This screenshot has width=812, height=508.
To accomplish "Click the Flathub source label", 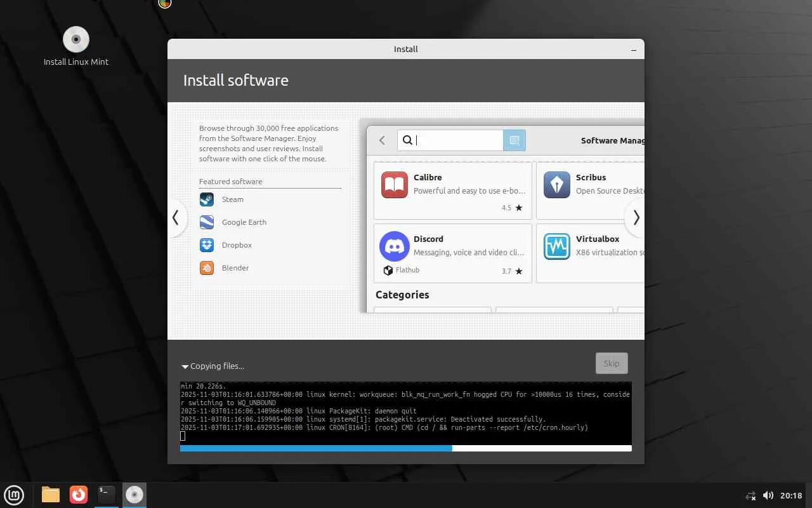I will coord(407,271).
